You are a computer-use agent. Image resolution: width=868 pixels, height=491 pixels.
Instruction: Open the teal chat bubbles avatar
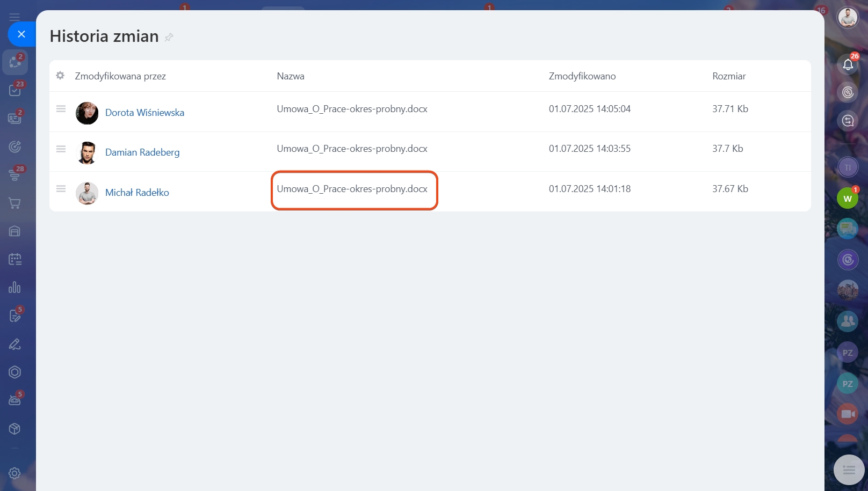(848, 229)
